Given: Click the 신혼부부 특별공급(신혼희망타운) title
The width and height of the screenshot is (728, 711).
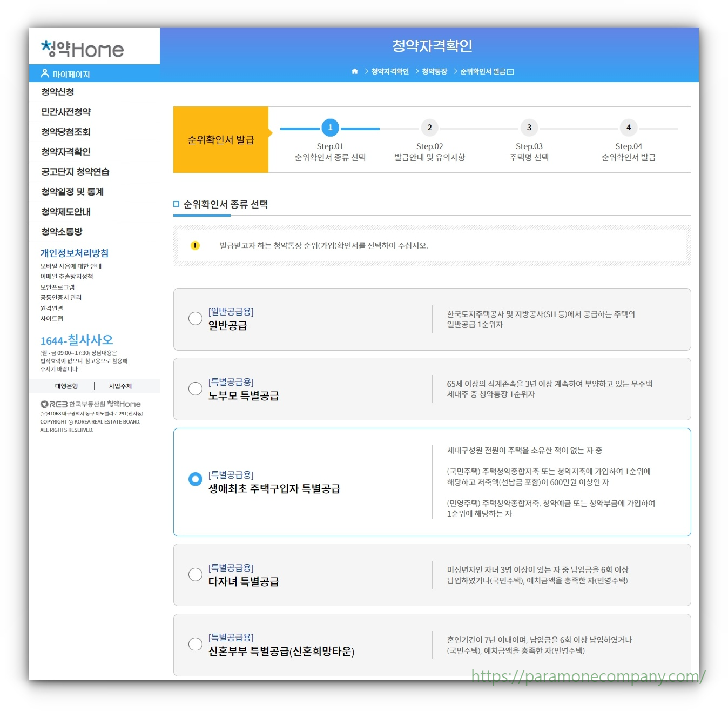Looking at the screenshot, I should pyautogui.click(x=281, y=652).
